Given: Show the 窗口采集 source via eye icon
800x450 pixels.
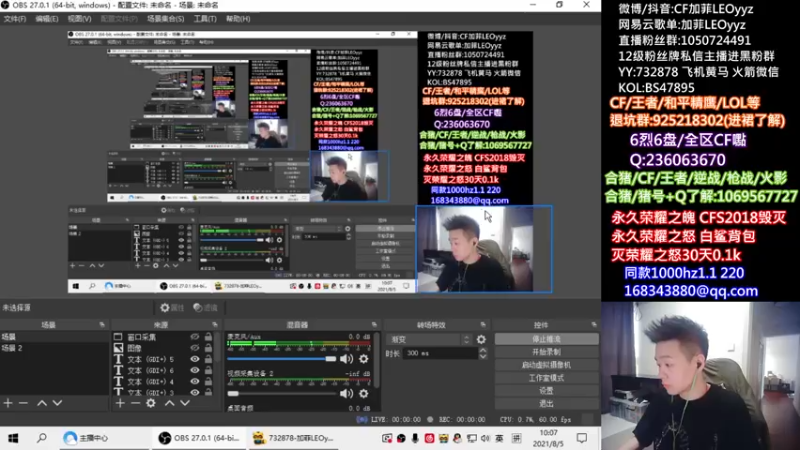Looking at the screenshot, I should (x=194, y=337).
